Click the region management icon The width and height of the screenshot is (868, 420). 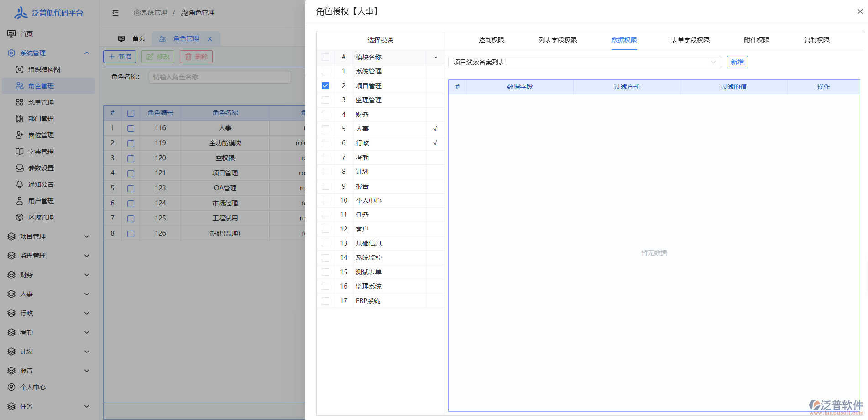pos(20,217)
